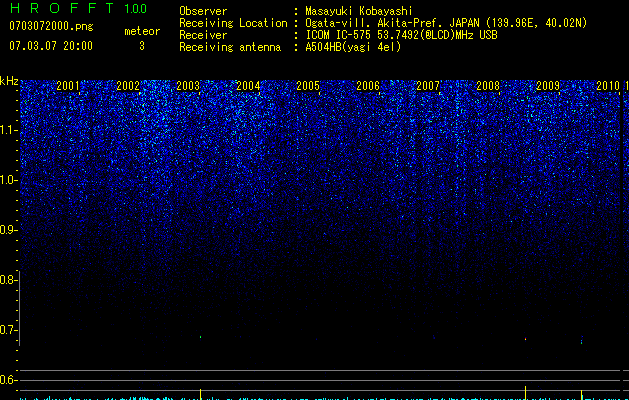Click the 2008 time axis label
Screen dimensions: 629x400
(x=488, y=85)
